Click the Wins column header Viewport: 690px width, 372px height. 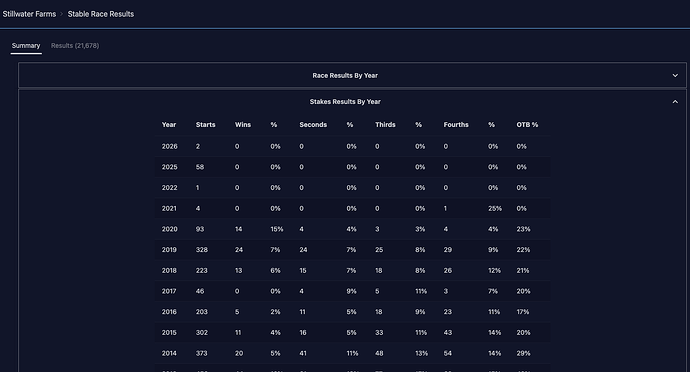(x=243, y=125)
